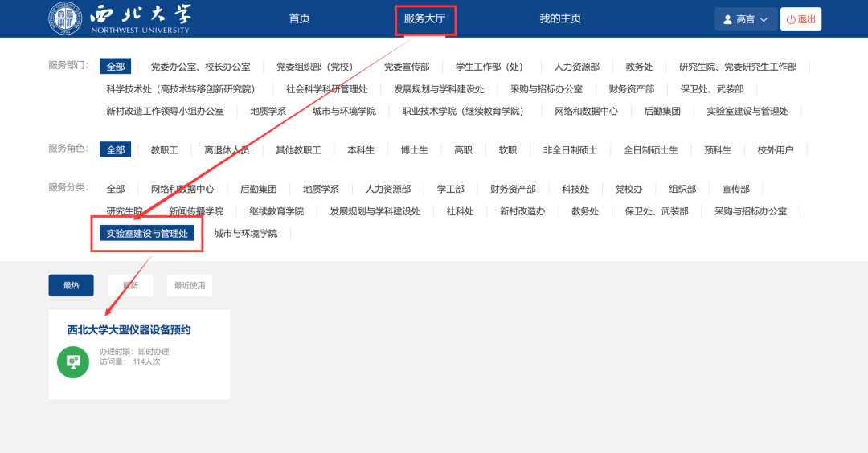Viewport: 868px width, 453px height.
Task: Filter role by 软职
Action: coord(508,150)
